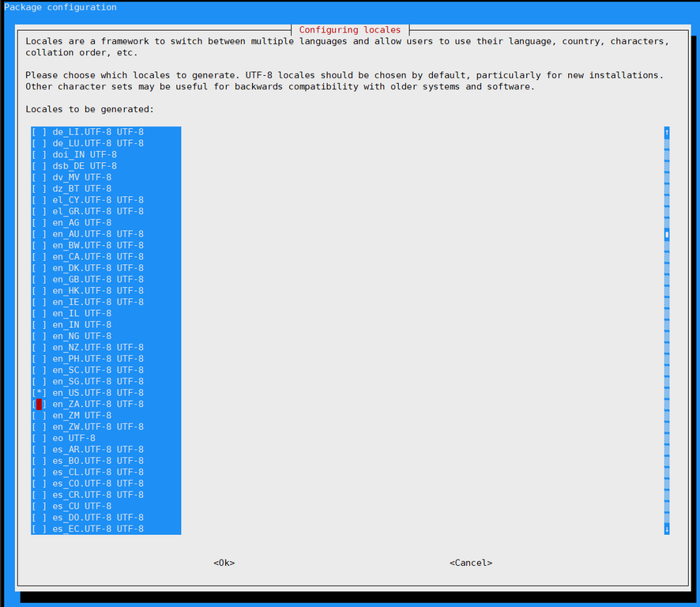
Task: Enable the el_GR.UTF-8 locale
Action: pos(39,211)
